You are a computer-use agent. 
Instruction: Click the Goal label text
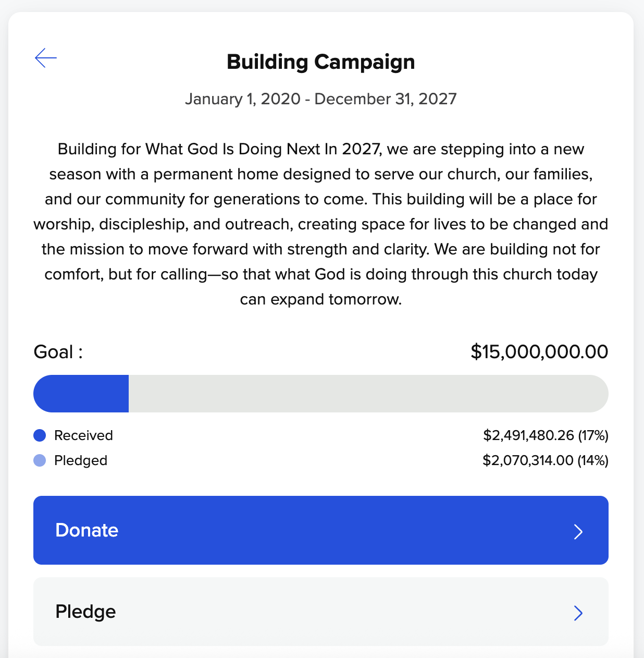tap(58, 352)
